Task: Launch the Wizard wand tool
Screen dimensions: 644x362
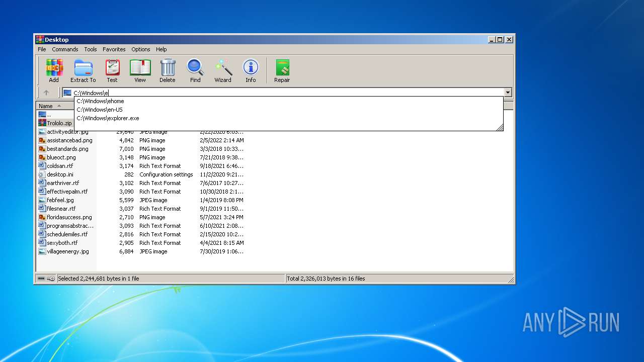Action: point(223,70)
